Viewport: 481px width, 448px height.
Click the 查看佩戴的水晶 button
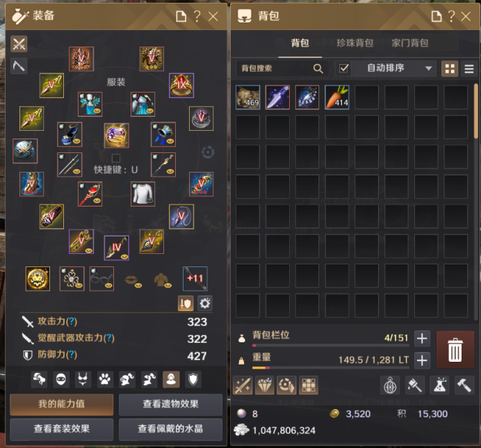pos(170,429)
